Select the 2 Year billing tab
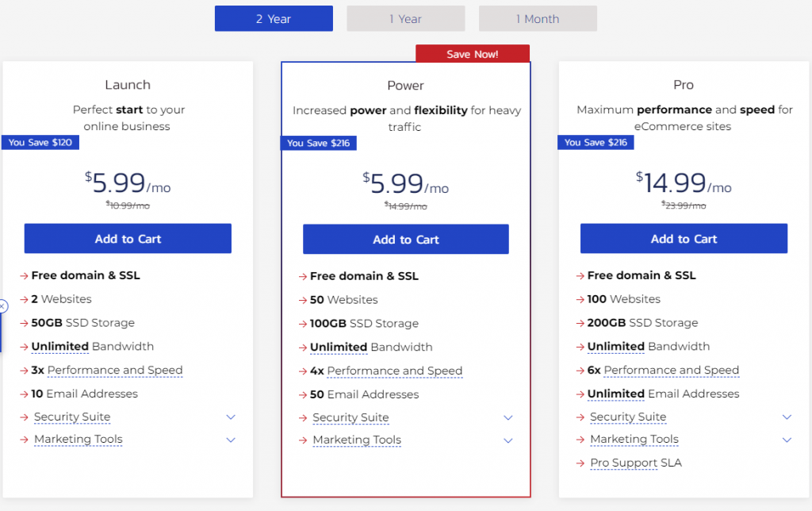Image resolution: width=812 pixels, height=511 pixels. tap(274, 19)
